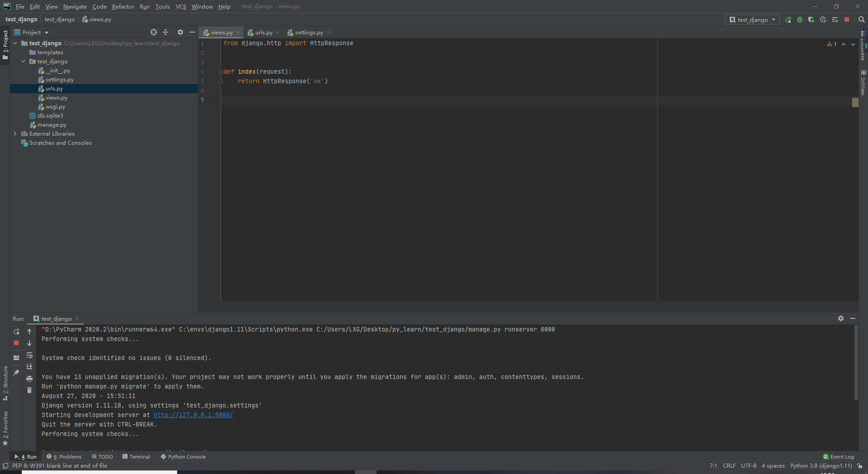Open the Favorites side tool window
The image size is (868, 474).
(x=5, y=428)
